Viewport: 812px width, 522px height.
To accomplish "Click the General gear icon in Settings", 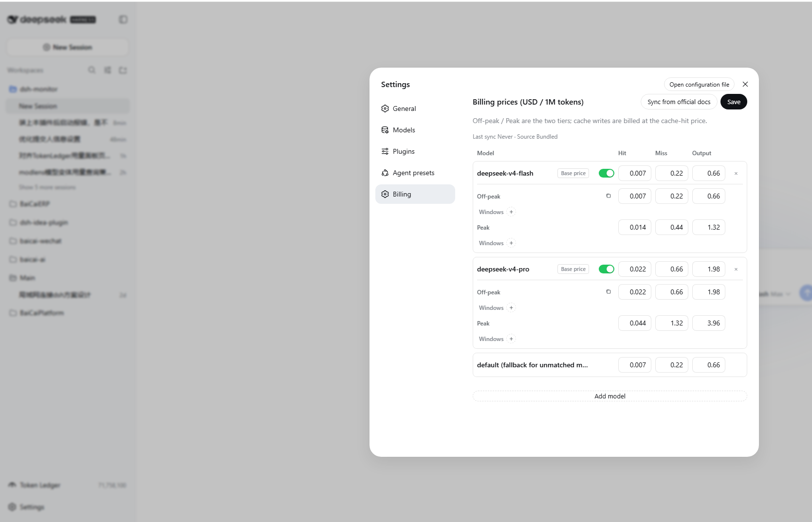I will point(385,108).
